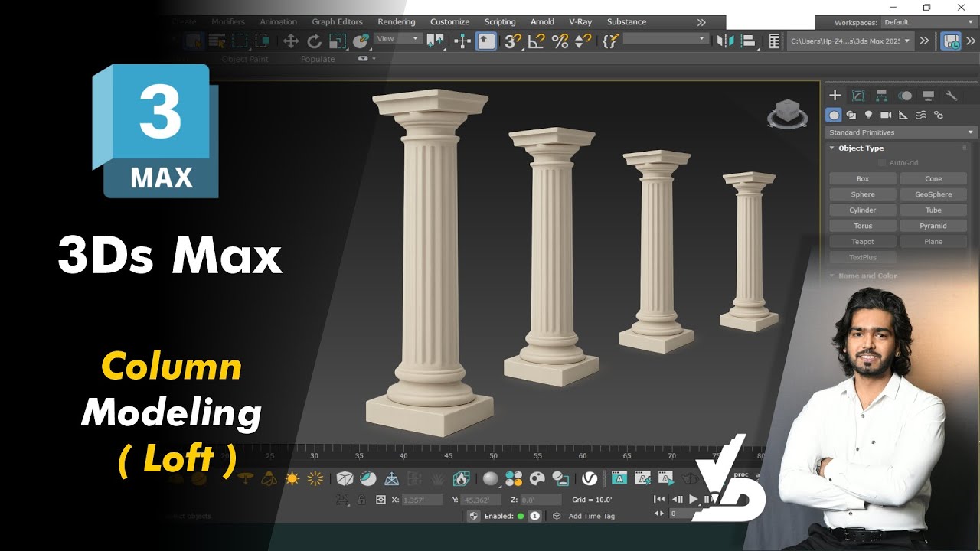Select the Lights category icon
Image resolution: width=980 pixels, height=551 pixels.
click(x=868, y=115)
